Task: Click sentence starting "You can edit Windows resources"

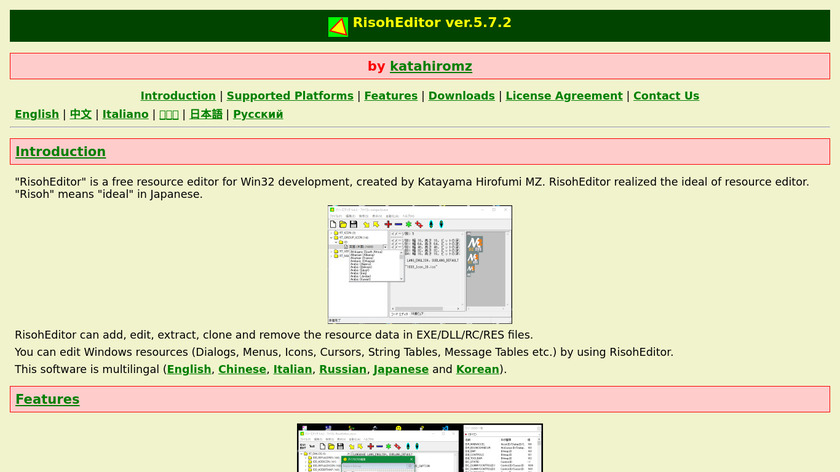Action: tap(344, 352)
